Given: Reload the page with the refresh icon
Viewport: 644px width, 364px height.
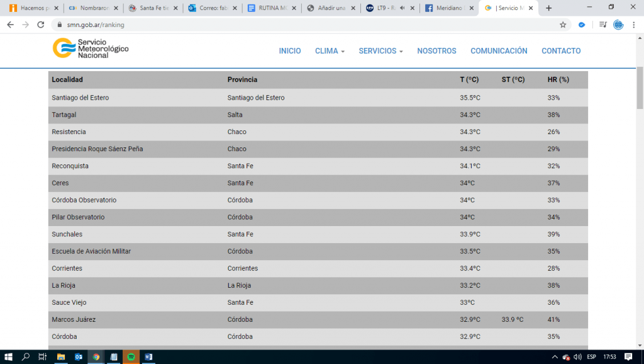Looking at the screenshot, I should click(x=40, y=25).
